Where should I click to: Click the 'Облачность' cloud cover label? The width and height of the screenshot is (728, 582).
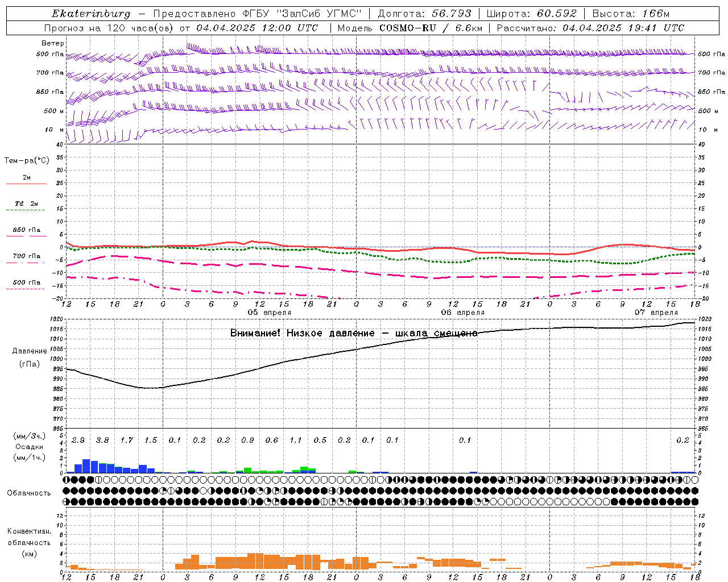click(x=29, y=493)
